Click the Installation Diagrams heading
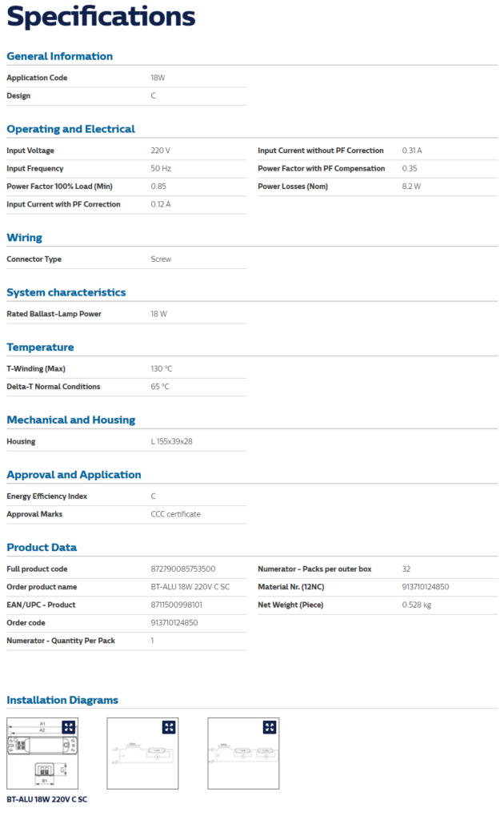Image resolution: width=504 pixels, height=820 pixels. click(x=62, y=700)
